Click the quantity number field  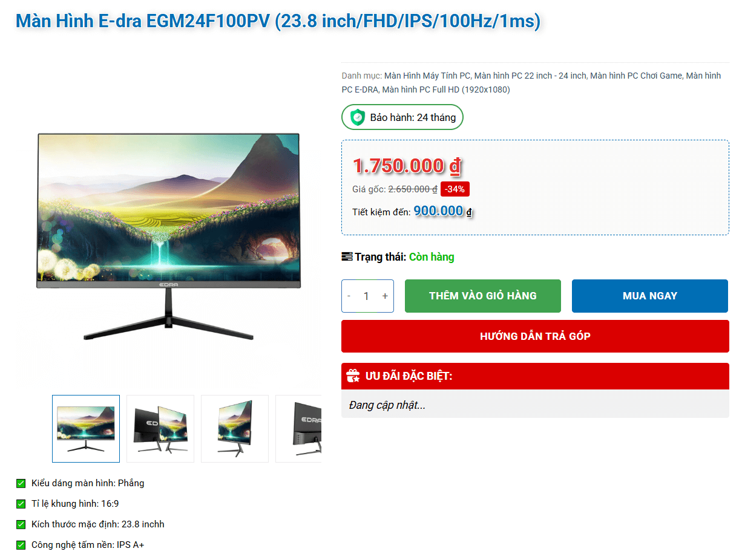click(366, 296)
